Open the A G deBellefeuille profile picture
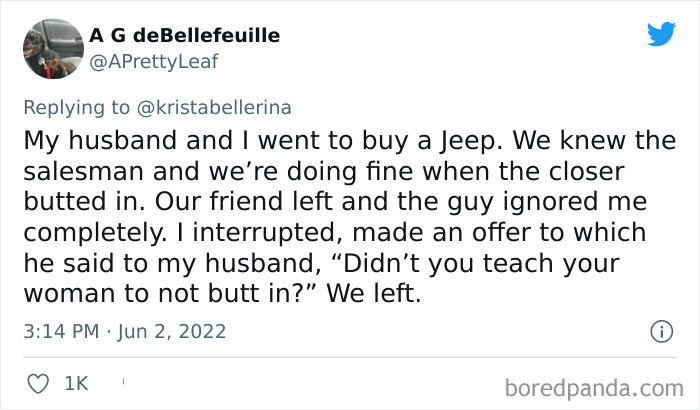This screenshot has height=410, width=700. click(x=49, y=47)
